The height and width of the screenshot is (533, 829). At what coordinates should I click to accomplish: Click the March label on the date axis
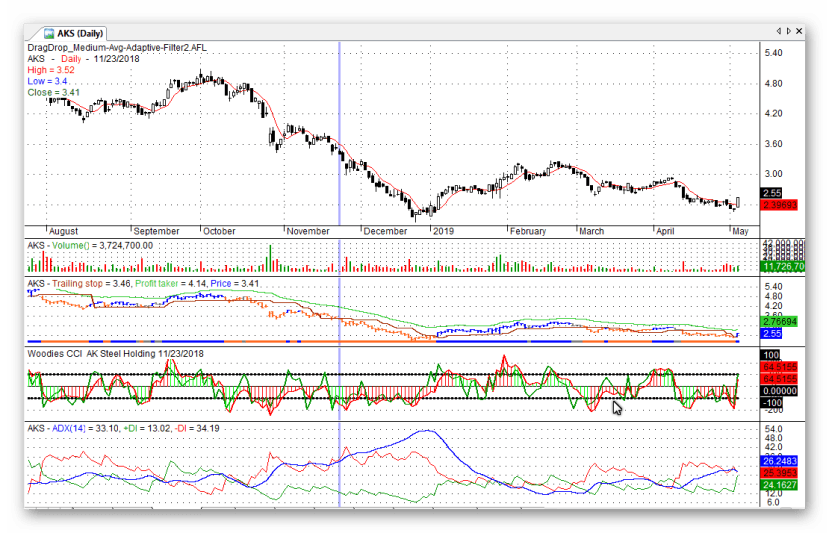[x=591, y=231]
